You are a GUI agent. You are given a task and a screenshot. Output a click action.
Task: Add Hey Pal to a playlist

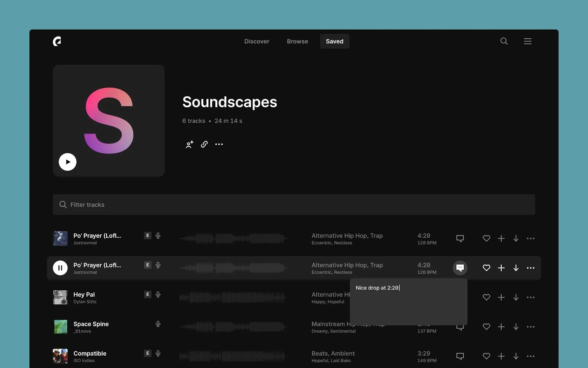tap(501, 297)
